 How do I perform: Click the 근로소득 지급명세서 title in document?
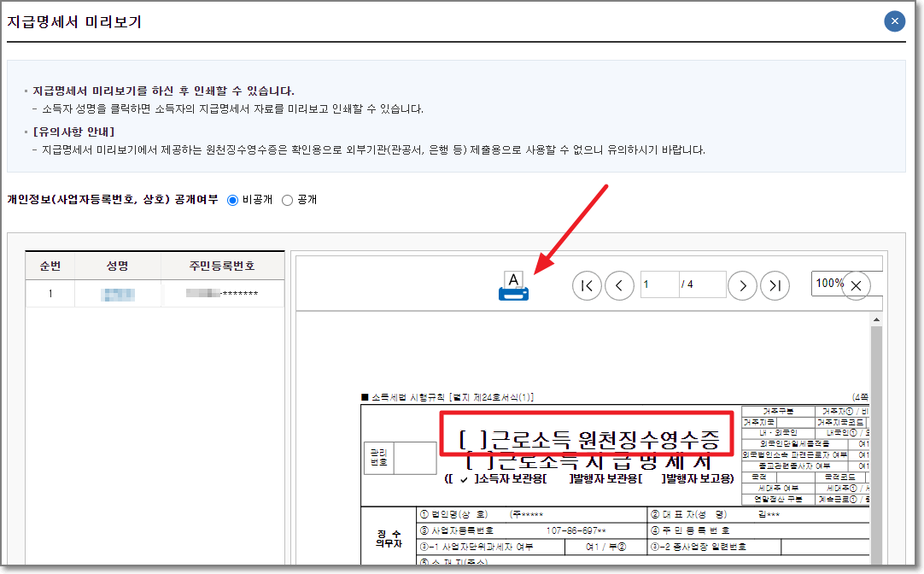tap(589, 461)
